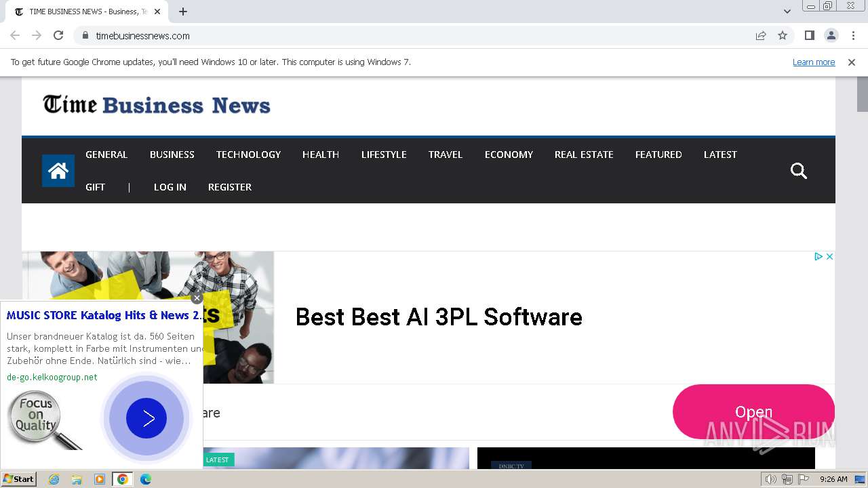The width and height of the screenshot is (868, 488).
Task: Navigate to the TRAVEL section
Action: 446,155
